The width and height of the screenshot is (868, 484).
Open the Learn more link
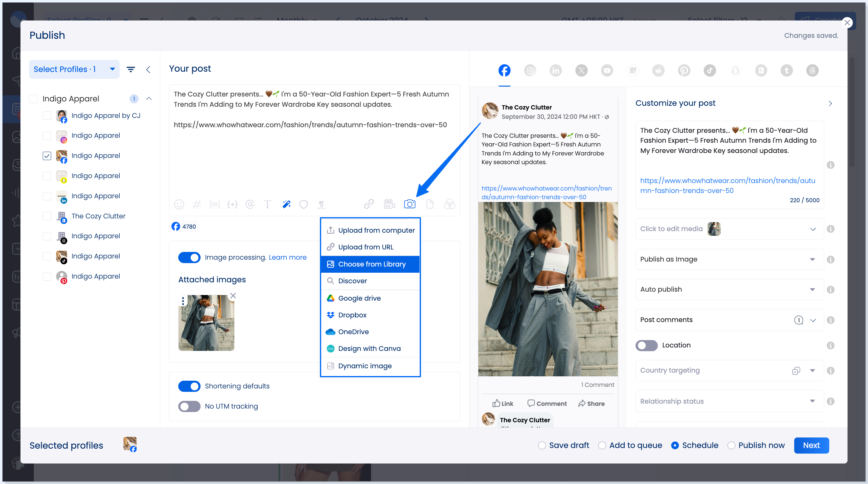287,257
